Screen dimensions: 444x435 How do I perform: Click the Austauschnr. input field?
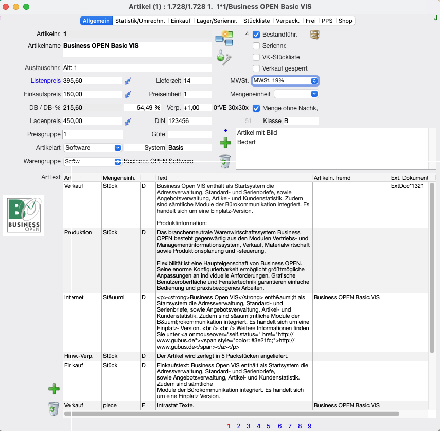click(x=137, y=68)
